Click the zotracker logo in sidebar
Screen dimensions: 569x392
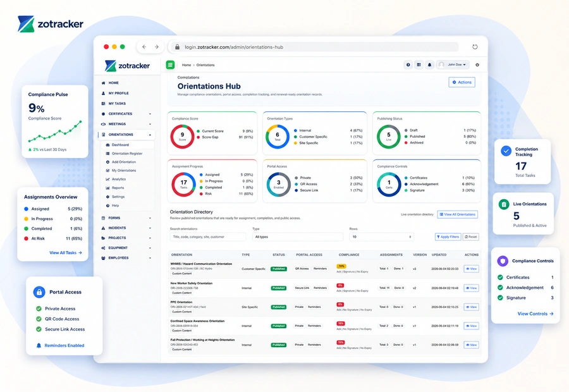[x=127, y=66]
